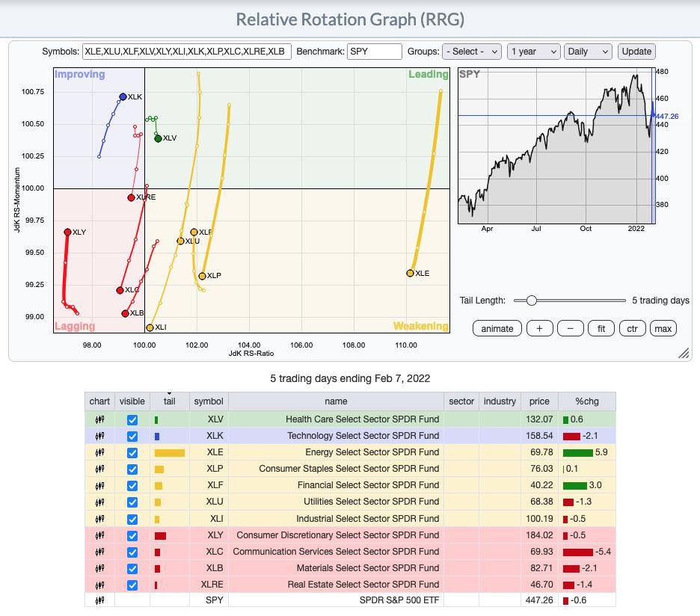Screen dimensions: 700x616
Task: Select the XLI point on the graph
Action: point(150,327)
